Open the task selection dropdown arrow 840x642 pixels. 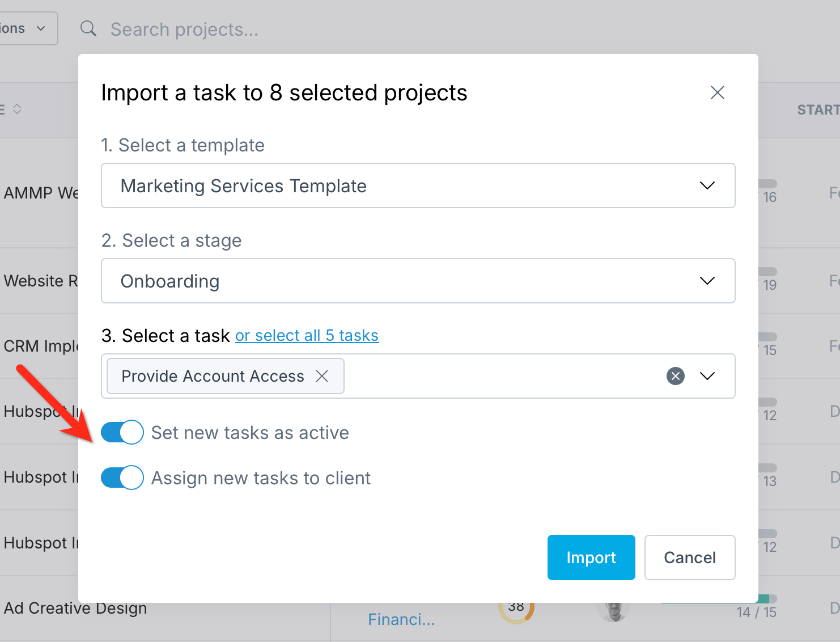(707, 376)
